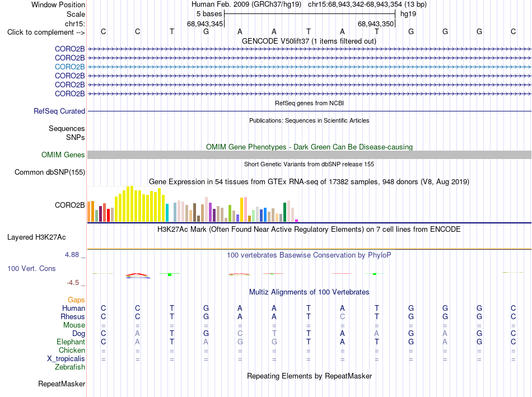
Task: Click the orange Gaps row label
Action: click(76, 300)
